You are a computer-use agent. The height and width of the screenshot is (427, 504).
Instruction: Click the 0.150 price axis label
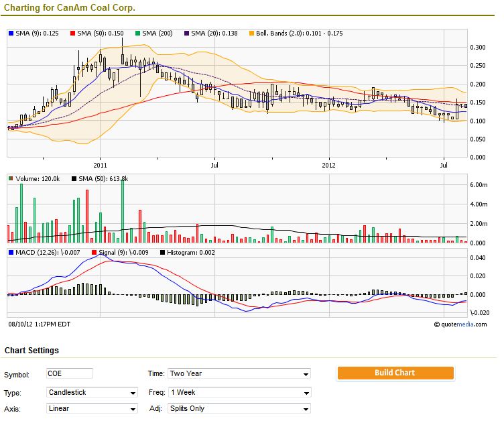pyautogui.click(x=478, y=103)
